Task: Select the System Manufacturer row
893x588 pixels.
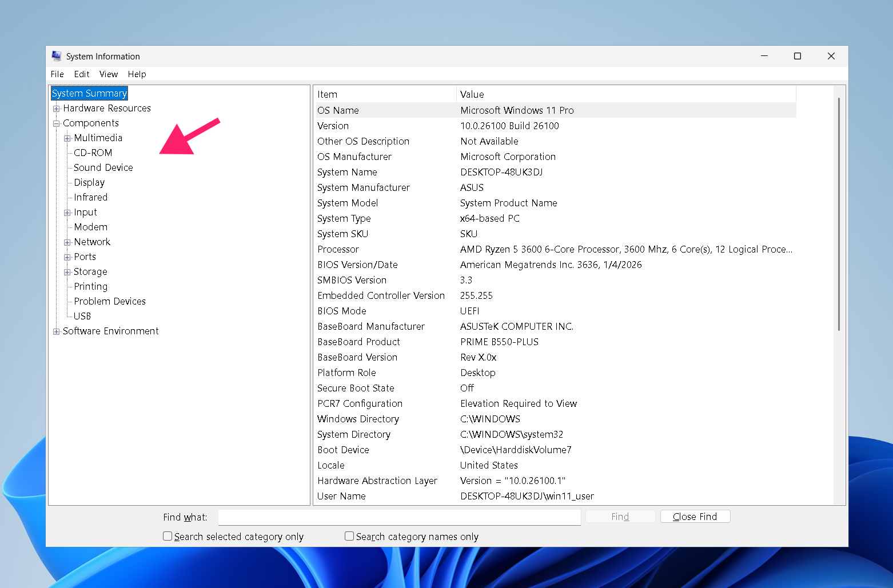Action: tap(556, 187)
